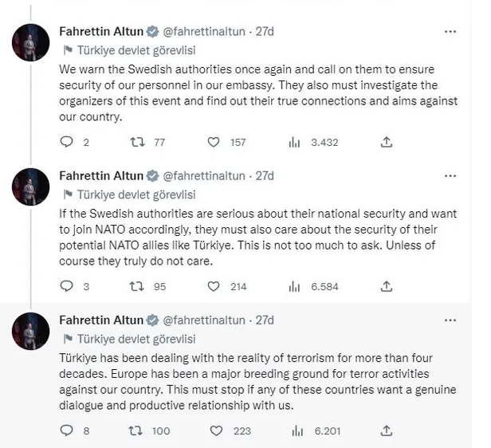Screen dimensions: 491x448
Task: Like the tweet with 214 likes
Action: tap(214, 285)
